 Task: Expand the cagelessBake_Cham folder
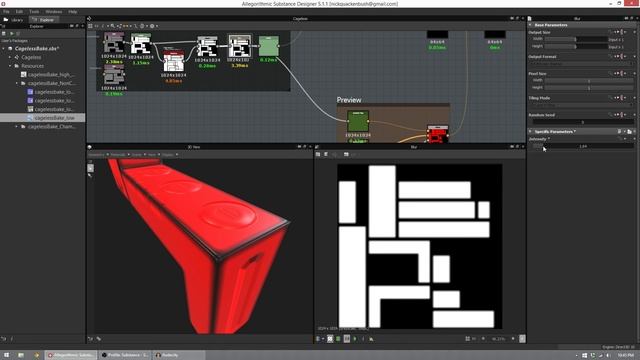17,127
